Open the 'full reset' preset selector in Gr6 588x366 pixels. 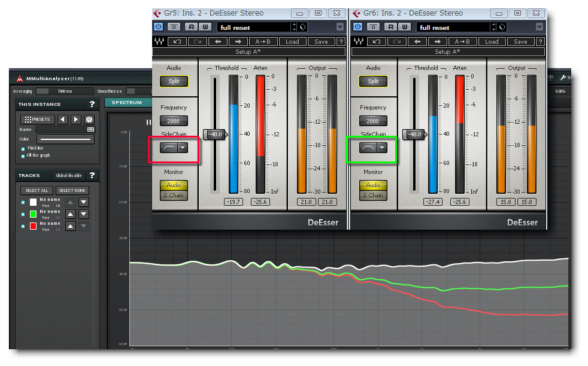pos(453,28)
